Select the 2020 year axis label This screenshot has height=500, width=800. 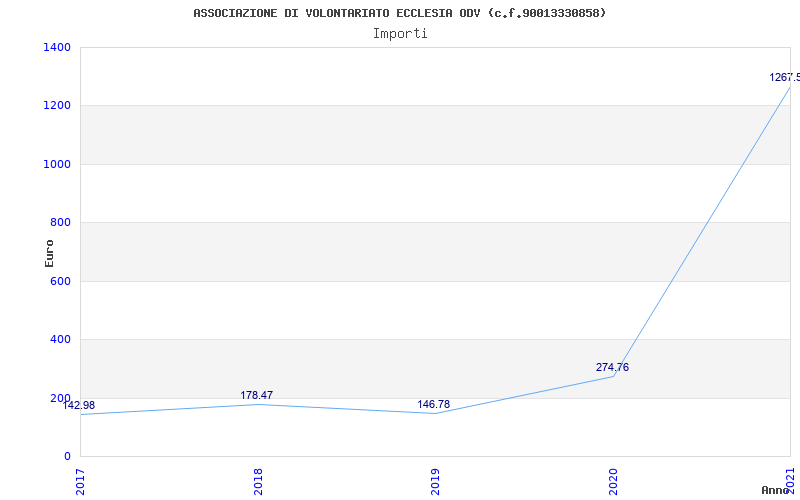pos(613,482)
